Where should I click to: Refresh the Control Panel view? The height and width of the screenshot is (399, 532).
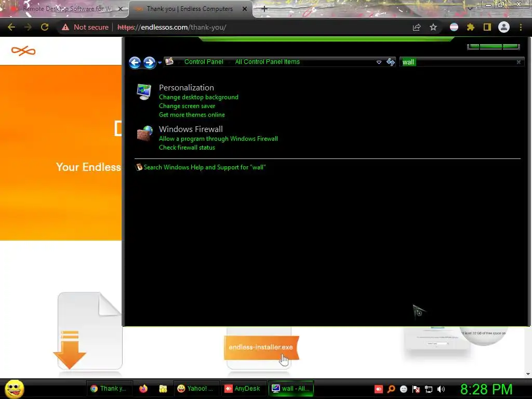(x=391, y=62)
